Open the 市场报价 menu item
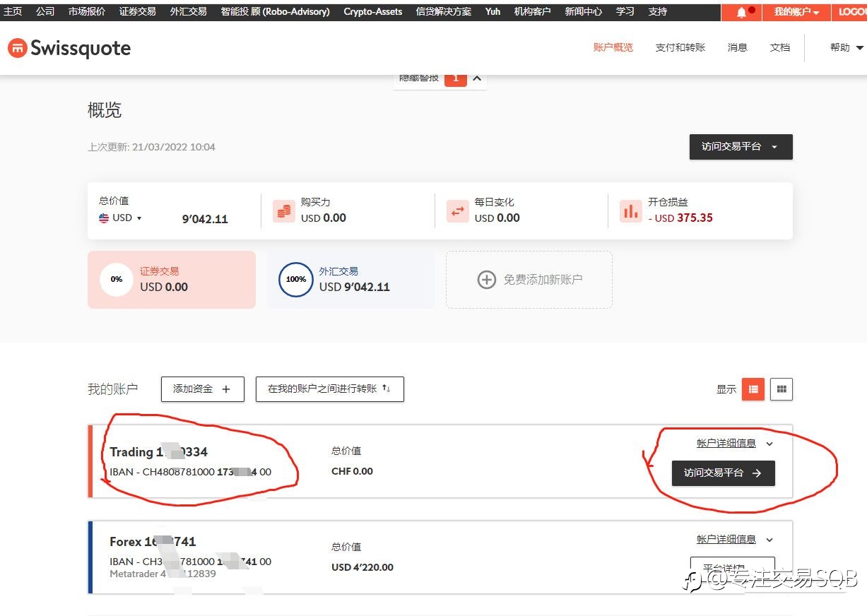This screenshot has height=616, width=867. [x=87, y=11]
